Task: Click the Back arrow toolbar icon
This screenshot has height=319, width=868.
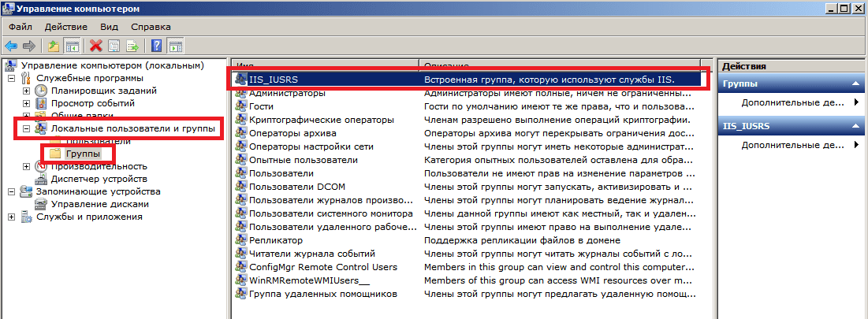Action: point(11,46)
